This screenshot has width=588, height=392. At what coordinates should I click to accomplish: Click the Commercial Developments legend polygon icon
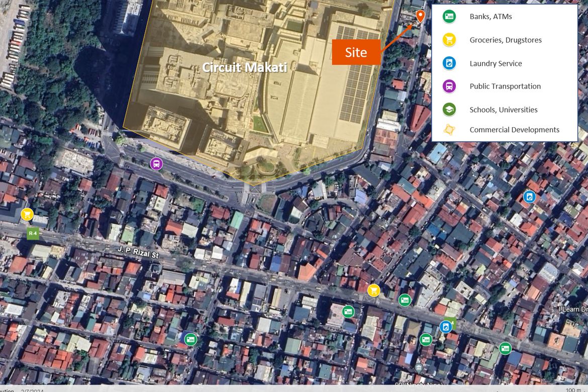449,130
